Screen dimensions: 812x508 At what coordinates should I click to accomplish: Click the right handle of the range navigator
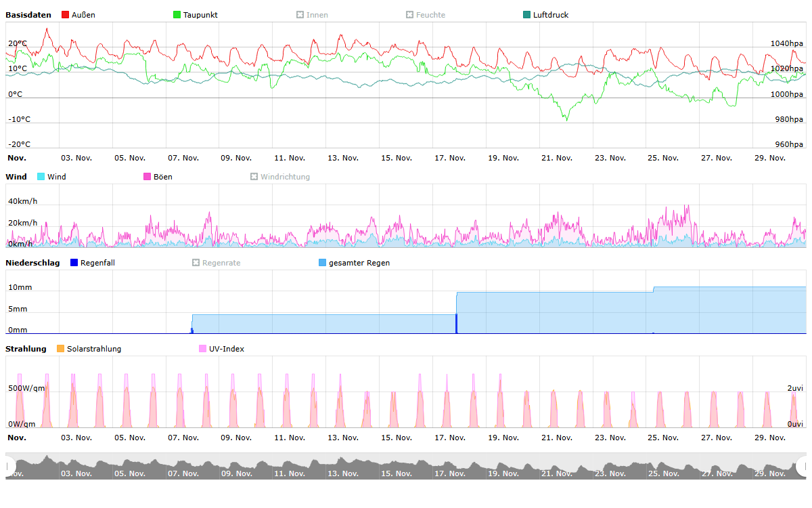(803, 466)
